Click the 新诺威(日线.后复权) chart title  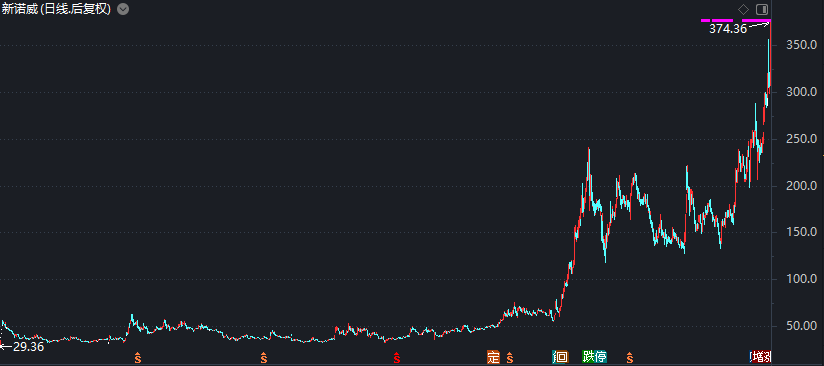56,9
